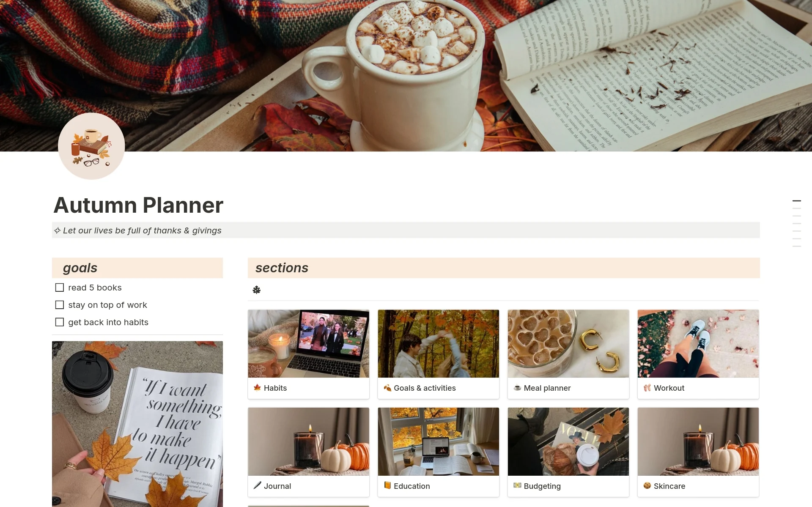Screen dimensions: 812x507
Task: Toggle the 'read 5 books' checkbox
Action: coord(60,288)
